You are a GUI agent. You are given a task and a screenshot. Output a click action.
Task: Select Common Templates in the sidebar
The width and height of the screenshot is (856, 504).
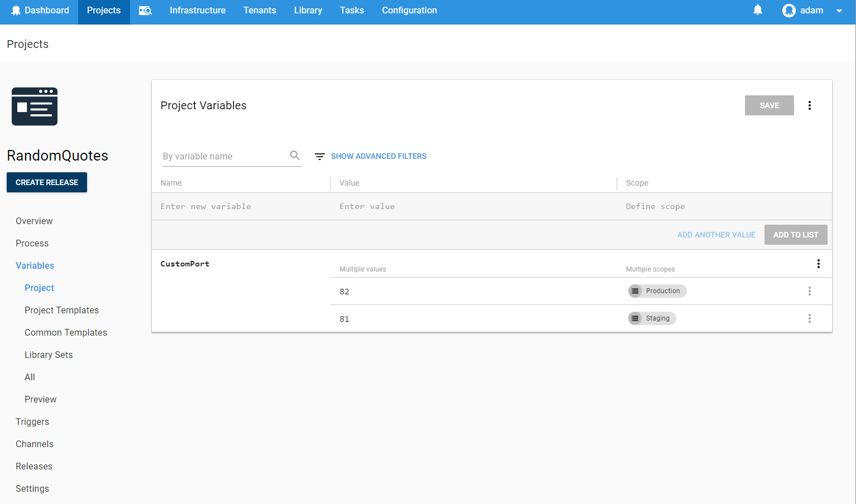click(66, 332)
